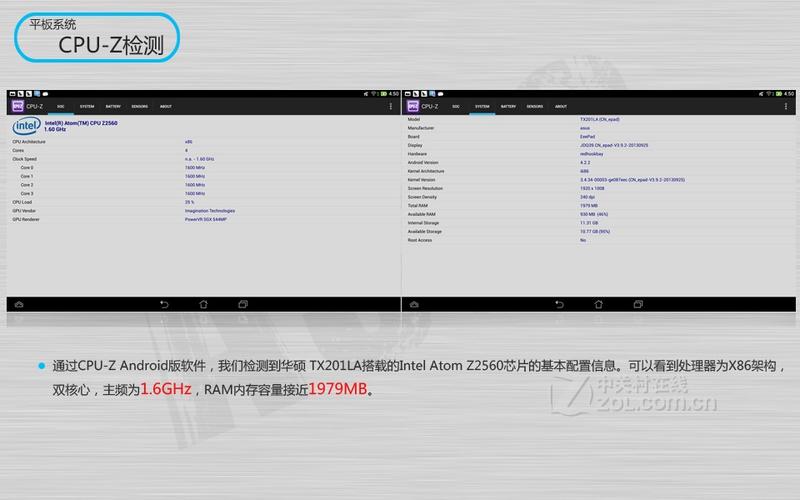Tap the CPU-Z app icon on the SoC screen
The image size is (800, 500).
(18, 106)
